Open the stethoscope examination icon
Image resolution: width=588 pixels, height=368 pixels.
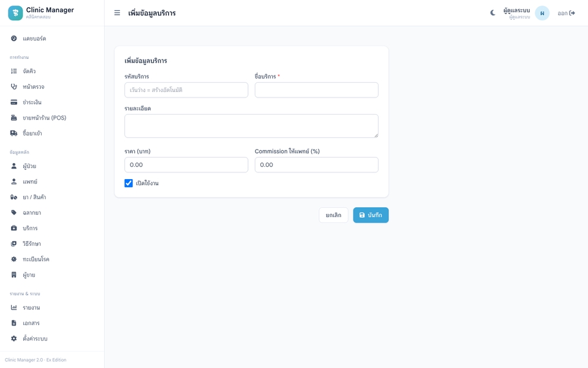point(14,86)
